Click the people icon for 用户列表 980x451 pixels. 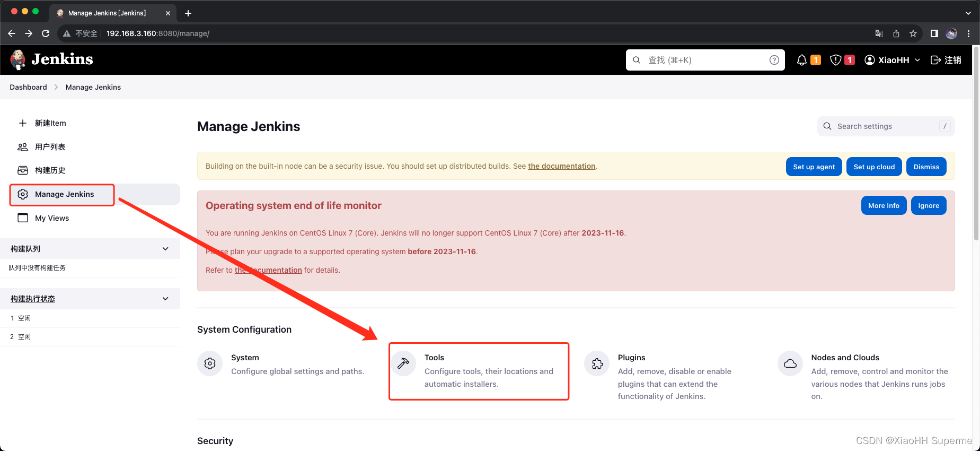(23, 147)
